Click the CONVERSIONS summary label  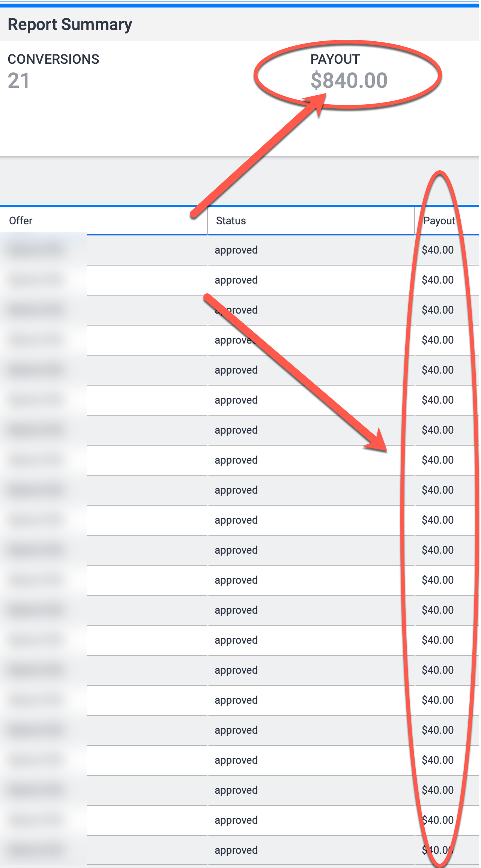click(53, 59)
